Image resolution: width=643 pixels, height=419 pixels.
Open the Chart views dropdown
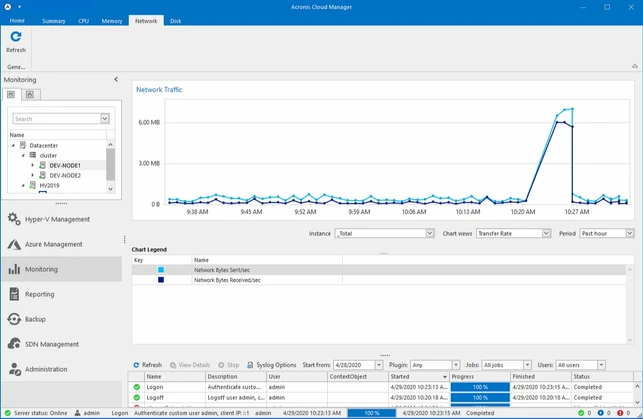[x=546, y=233]
